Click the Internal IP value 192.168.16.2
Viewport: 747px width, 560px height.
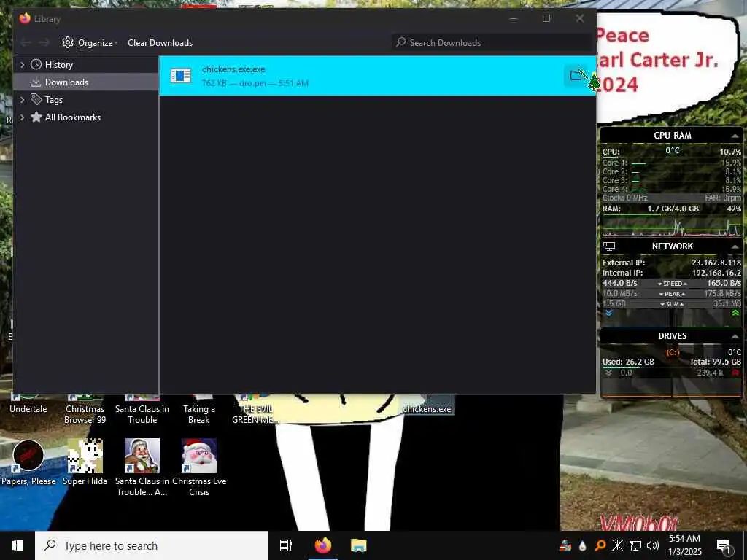pyautogui.click(x=716, y=273)
